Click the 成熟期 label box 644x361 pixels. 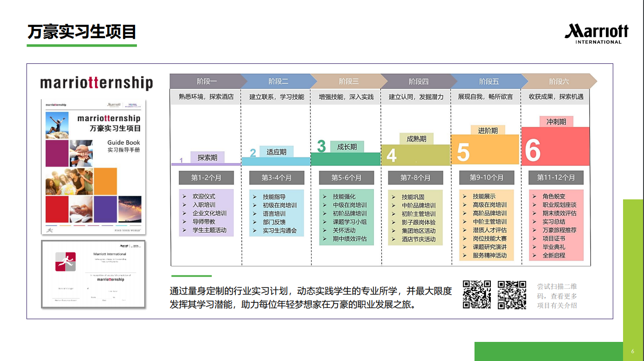point(416,139)
